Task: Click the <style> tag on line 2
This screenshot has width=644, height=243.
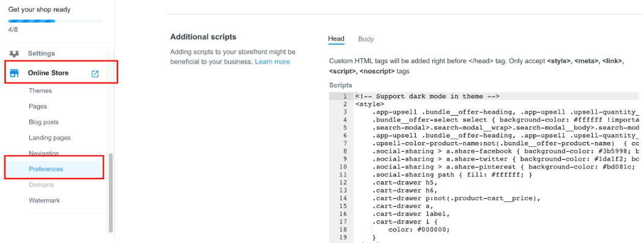Action: point(370,104)
